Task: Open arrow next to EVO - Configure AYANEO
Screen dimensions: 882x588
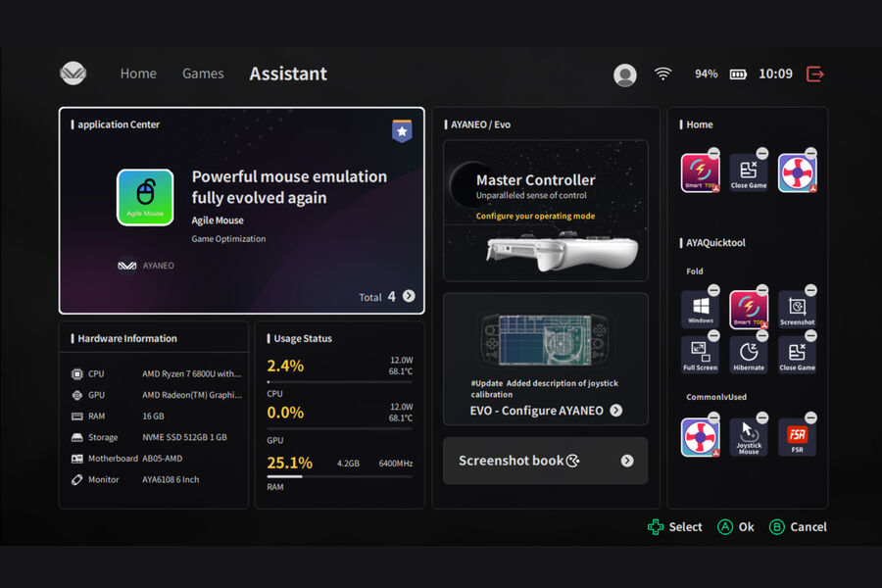Action: tap(615, 411)
